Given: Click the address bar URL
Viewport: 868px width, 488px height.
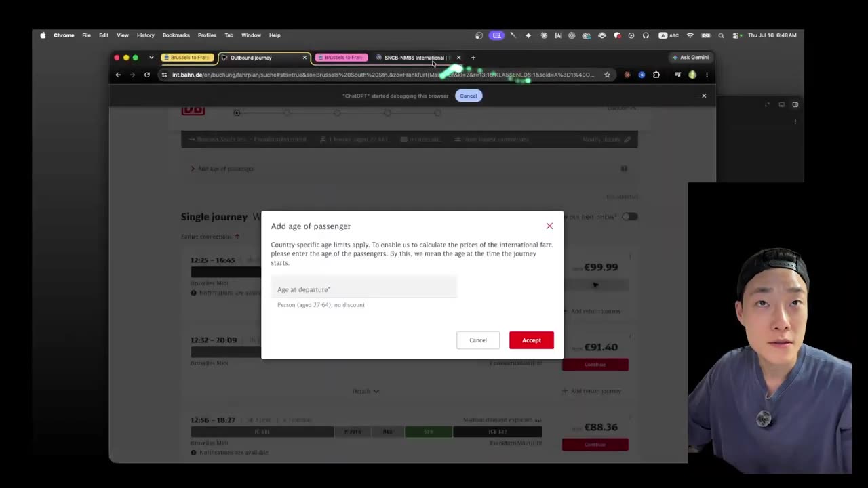Looking at the screenshot, I should pyautogui.click(x=383, y=75).
